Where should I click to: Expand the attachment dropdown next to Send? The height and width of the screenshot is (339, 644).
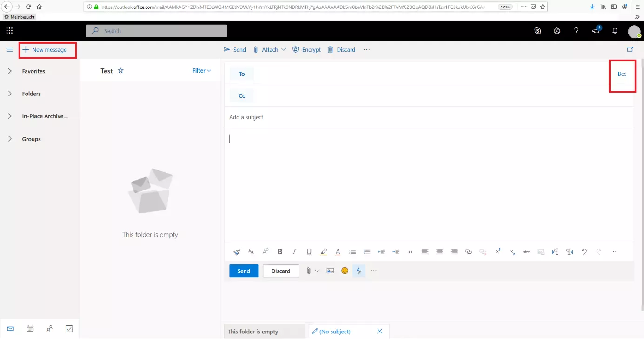click(x=284, y=49)
